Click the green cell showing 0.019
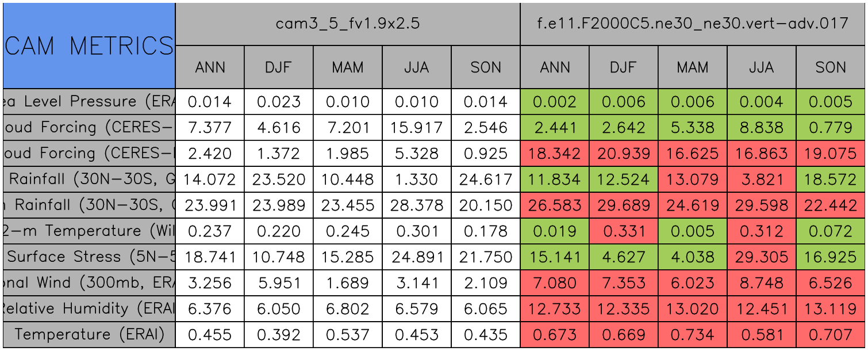 point(555,231)
